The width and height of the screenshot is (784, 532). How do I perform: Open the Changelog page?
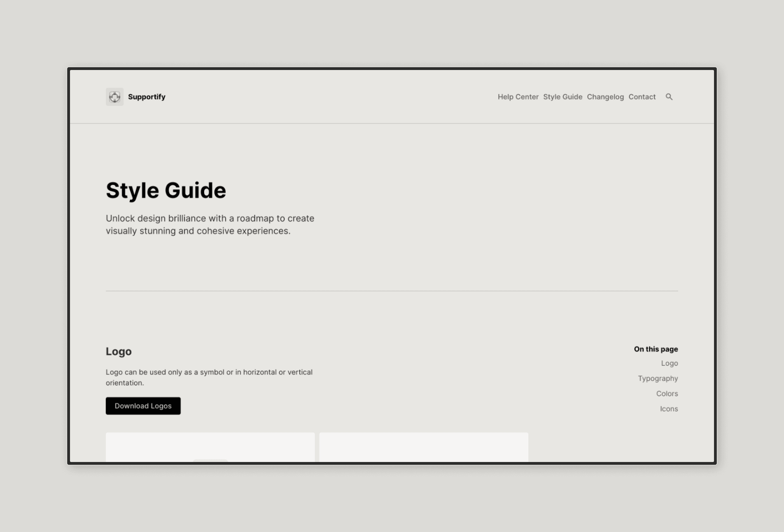pos(605,96)
